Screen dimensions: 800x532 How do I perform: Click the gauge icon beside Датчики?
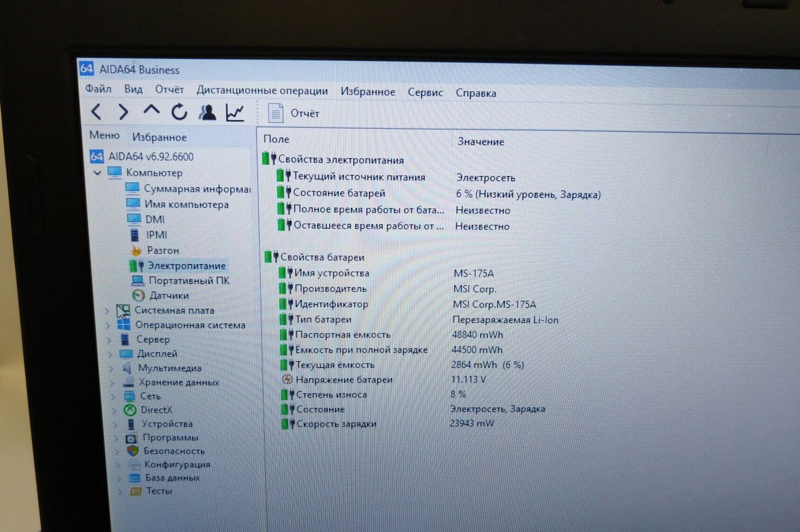click(x=138, y=296)
